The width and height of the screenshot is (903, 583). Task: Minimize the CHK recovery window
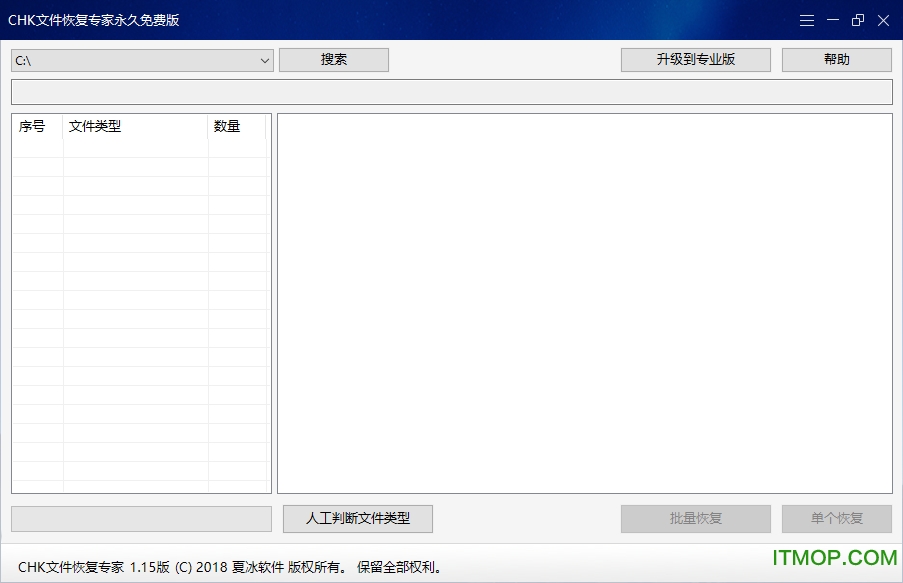833,20
